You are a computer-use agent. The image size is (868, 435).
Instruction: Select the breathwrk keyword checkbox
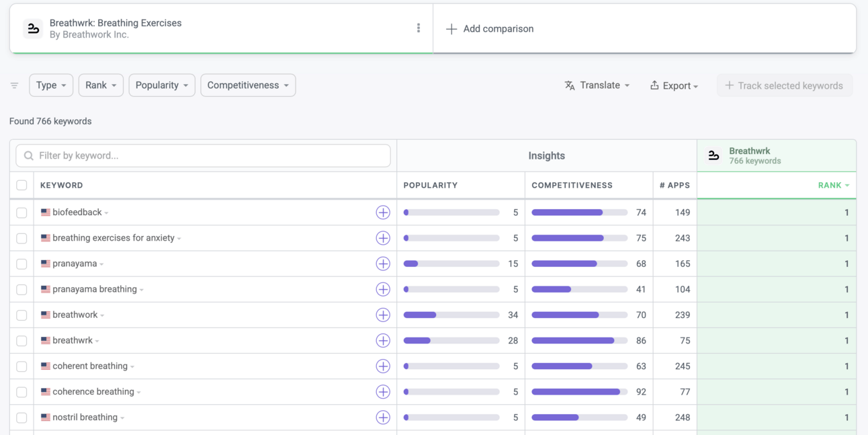pyautogui.click(x=21, y=341)
